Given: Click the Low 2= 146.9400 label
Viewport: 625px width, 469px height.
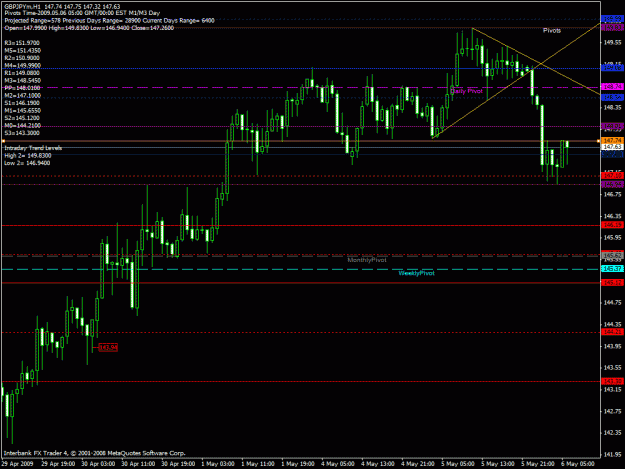Looking at the screenshot, I should click(27, 163).
